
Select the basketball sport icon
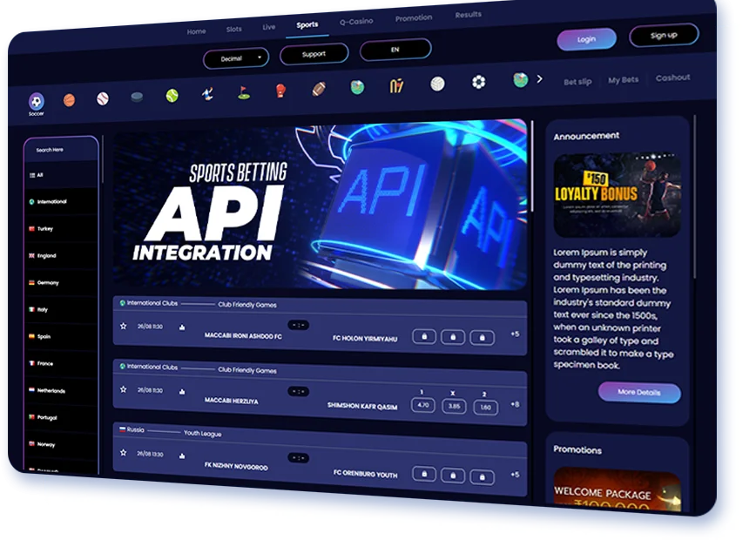69,100
